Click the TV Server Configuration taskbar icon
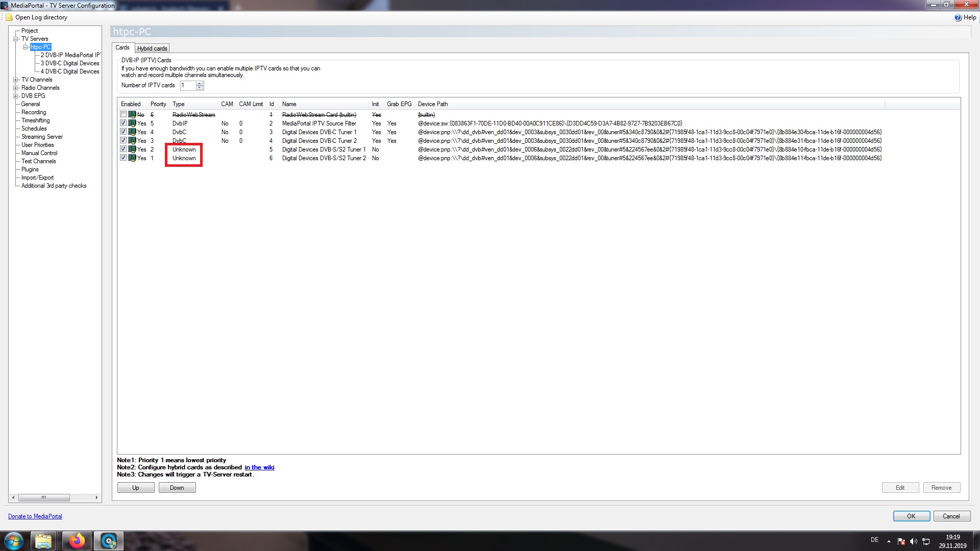980x551 pixels. (x=109, y=541)
